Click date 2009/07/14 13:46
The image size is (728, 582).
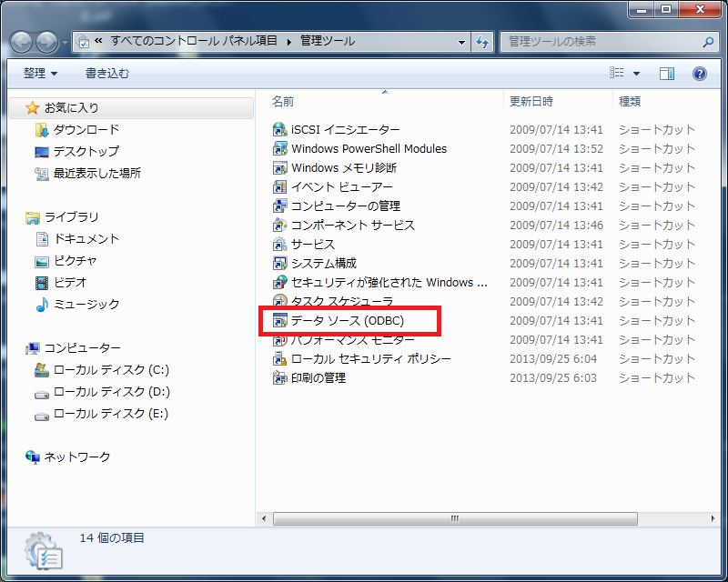(x=556, y=226)
